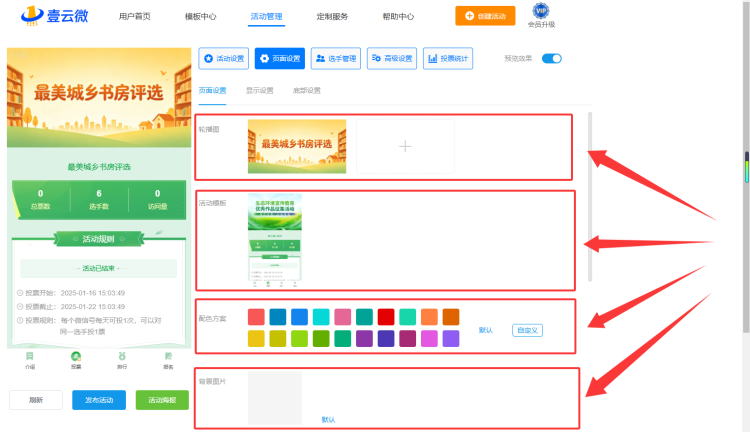The image size is (750, 432).
Task: Switch to the 底部设置 tab
Action: [307, 90]
